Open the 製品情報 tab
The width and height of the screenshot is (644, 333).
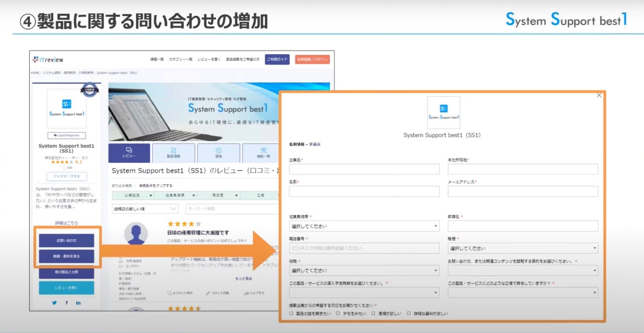[x=173, y=153]
